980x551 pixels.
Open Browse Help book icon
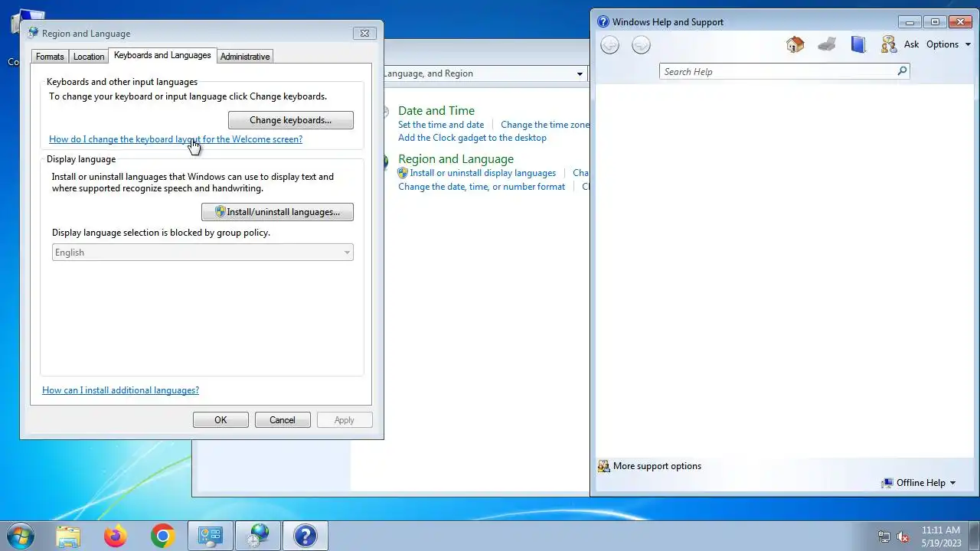point(857,44)
